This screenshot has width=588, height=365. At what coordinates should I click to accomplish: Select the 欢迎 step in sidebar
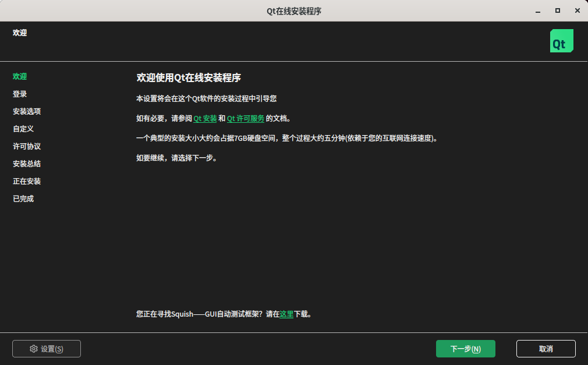pos(20,76)
